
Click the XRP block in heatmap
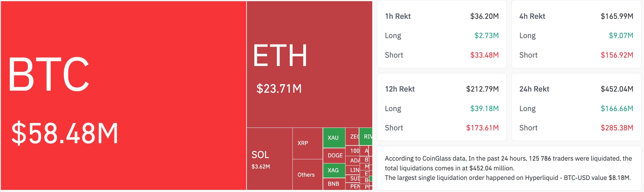(x=307, y=143)
